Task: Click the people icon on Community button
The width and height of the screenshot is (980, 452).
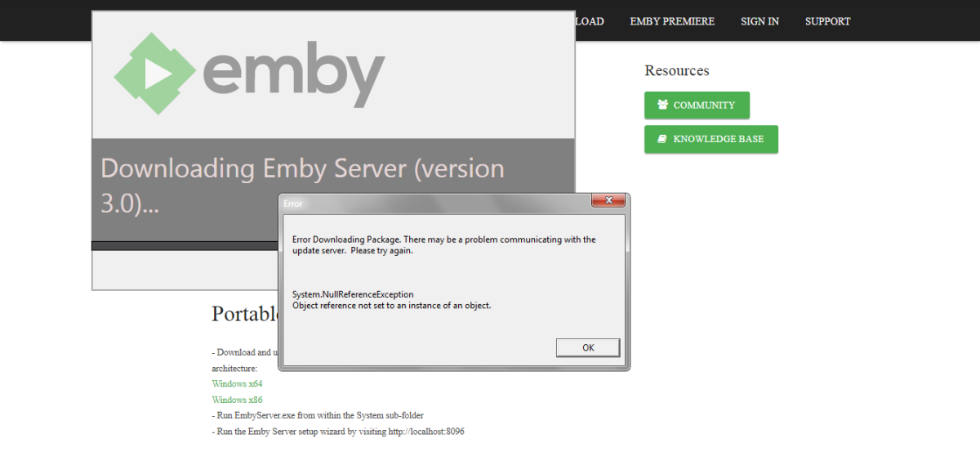Action: pyautogui.click(x=662, y=105)
